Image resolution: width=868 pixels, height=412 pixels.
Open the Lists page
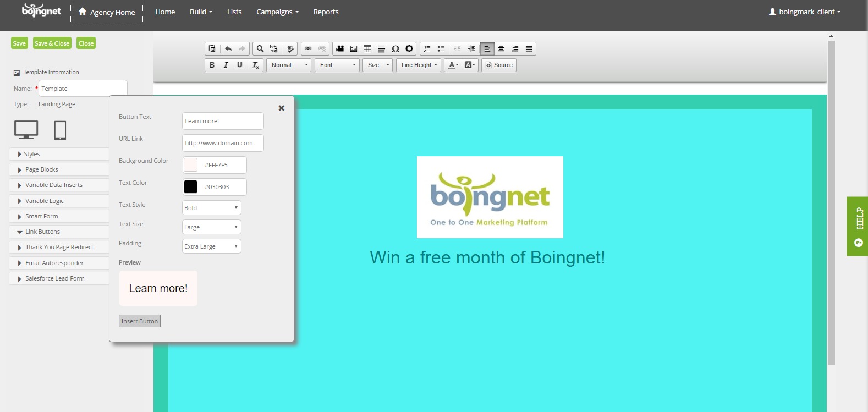(234, 12)
